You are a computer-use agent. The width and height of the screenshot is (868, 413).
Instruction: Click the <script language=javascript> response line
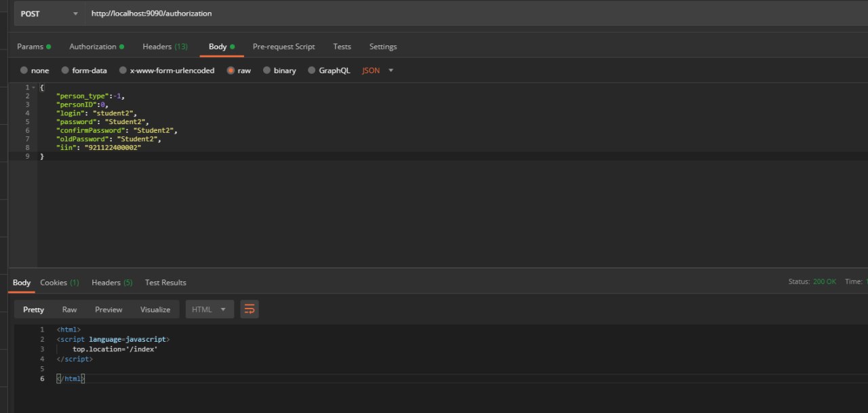pos(113,339)
